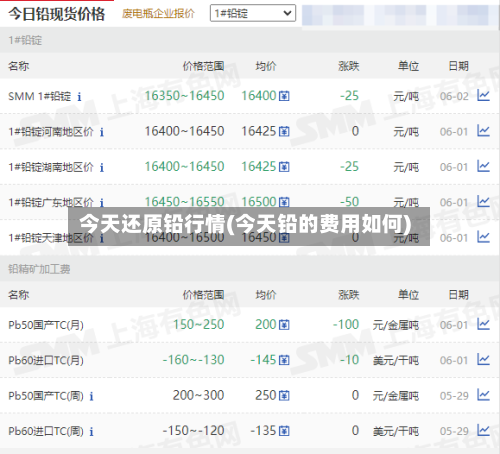Open trend chart for 1#铅锭湖南地区价 row
This screenshot has height=454, width=500.
(483, 166)
